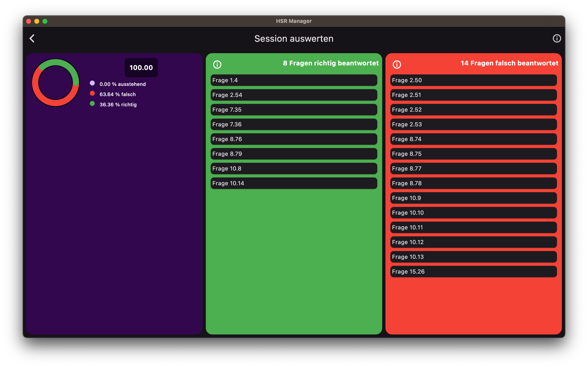Open Frage 8.76
Screen dimensions: 588x368
click(294, 139)
